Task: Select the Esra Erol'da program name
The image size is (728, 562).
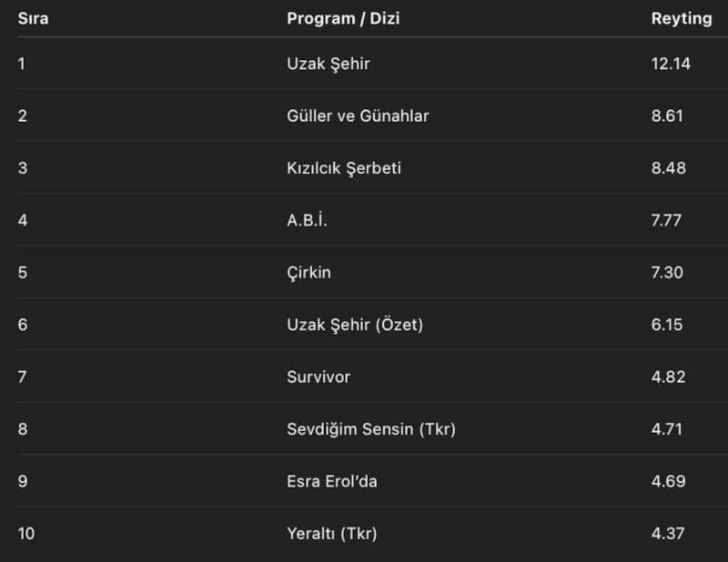Action: click(x=331, y=481)
